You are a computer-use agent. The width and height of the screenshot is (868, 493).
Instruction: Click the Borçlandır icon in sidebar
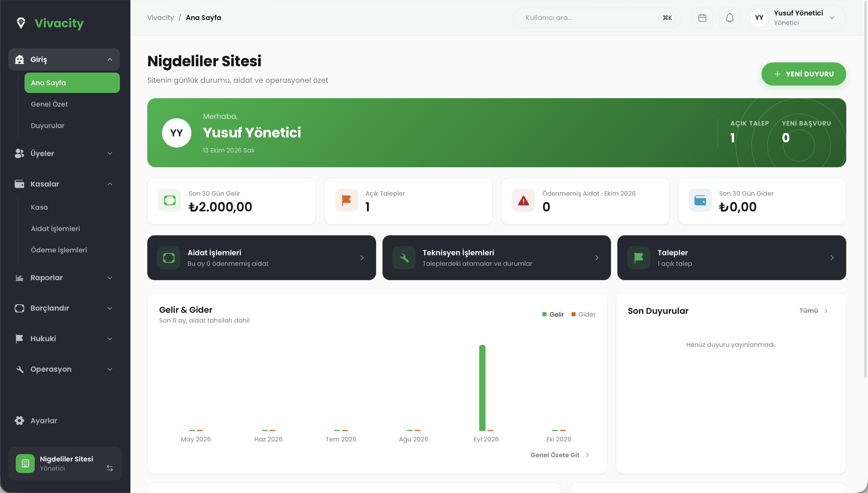pos(20,308)
